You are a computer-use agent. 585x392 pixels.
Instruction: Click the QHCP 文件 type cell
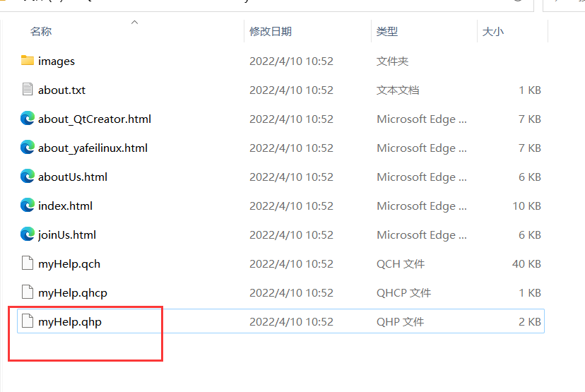click(x=403, y=293)
